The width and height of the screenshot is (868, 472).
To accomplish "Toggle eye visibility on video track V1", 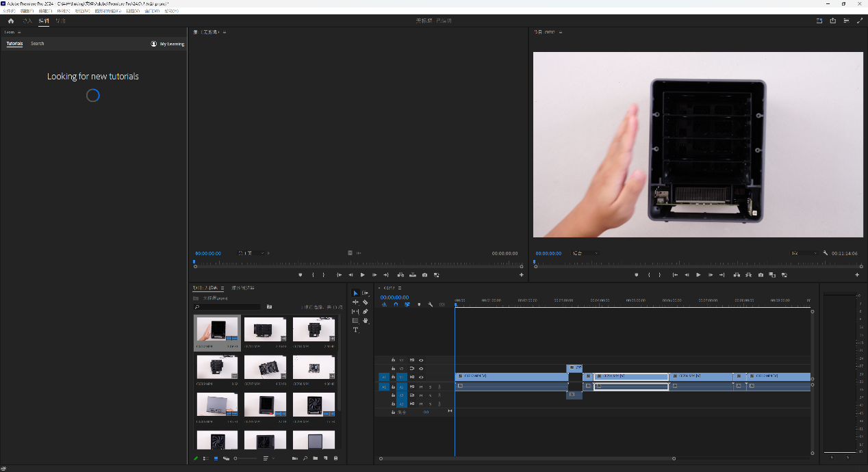I will (x=421, y=377).
